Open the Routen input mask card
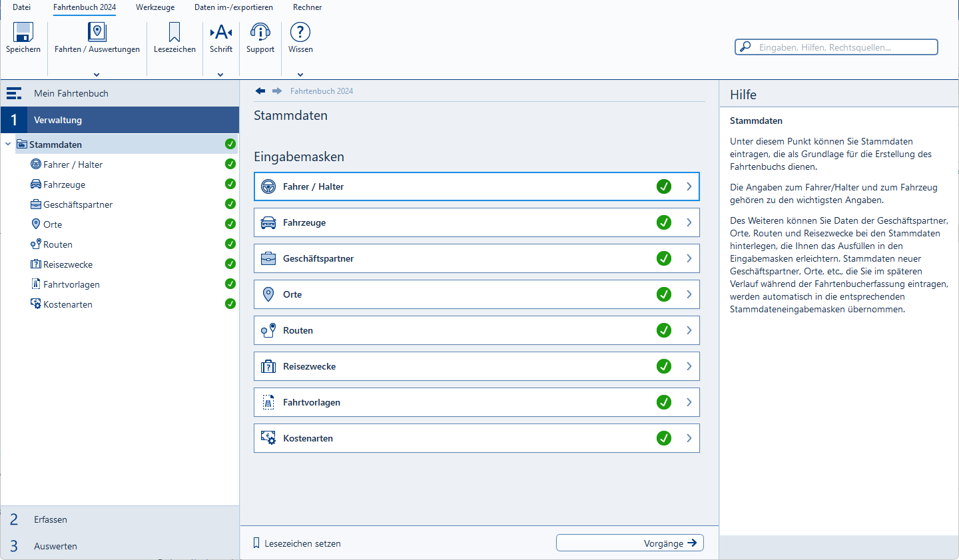 pos(477,330)
